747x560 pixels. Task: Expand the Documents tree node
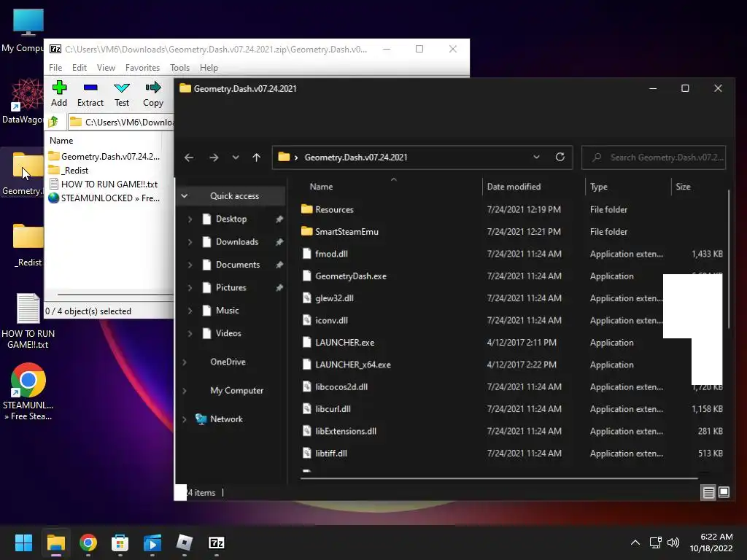[190, 265]
